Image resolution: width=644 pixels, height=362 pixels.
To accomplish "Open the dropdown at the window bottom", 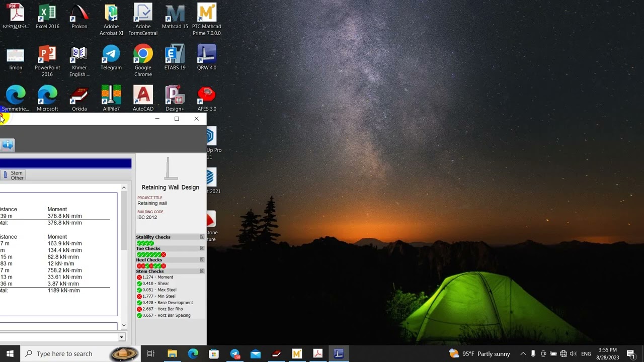I will click(x=121, y=337).
